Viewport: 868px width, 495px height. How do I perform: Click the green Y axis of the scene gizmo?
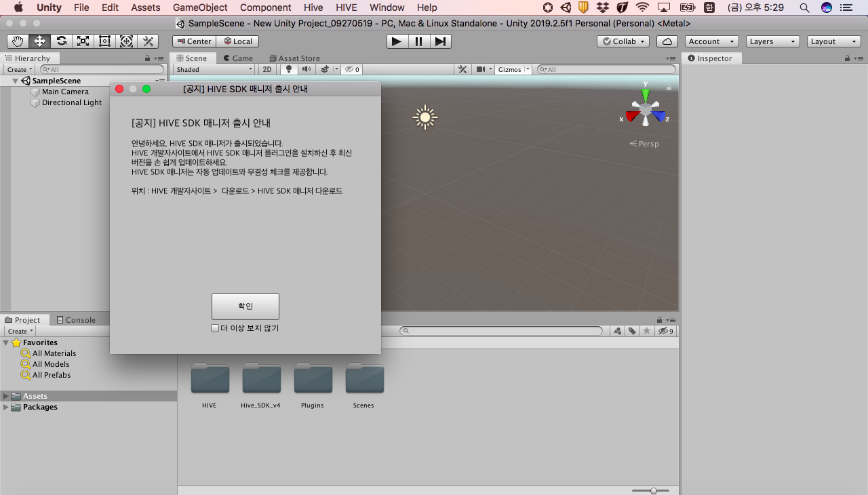tap(646, 94)
